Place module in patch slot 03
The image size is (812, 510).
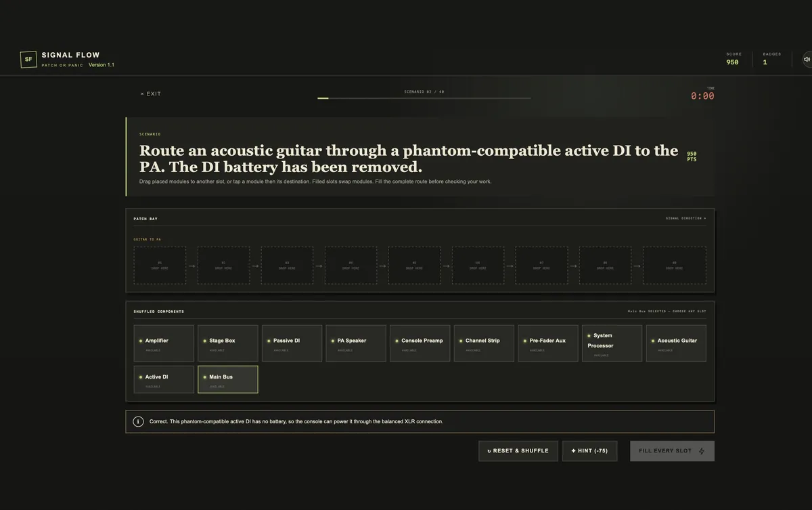coord(287,265)
